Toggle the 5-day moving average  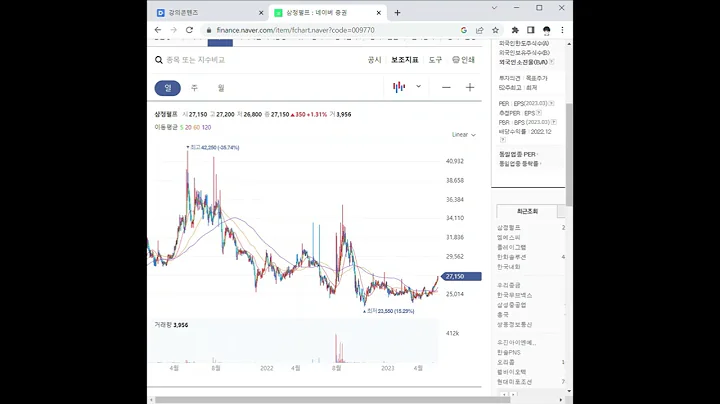[x=181, y=127]
